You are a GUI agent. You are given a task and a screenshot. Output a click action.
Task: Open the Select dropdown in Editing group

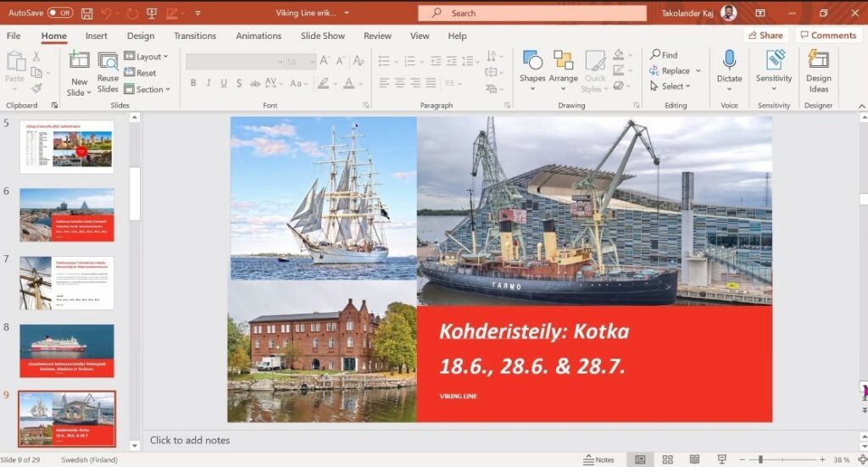pos(670,86)
